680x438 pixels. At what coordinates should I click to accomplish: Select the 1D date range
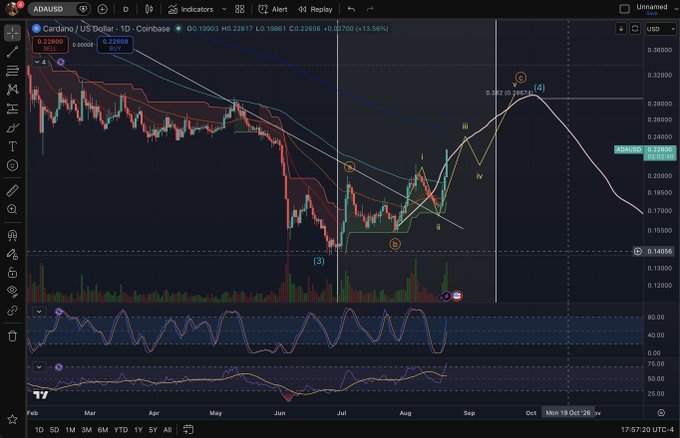(39, 430)
